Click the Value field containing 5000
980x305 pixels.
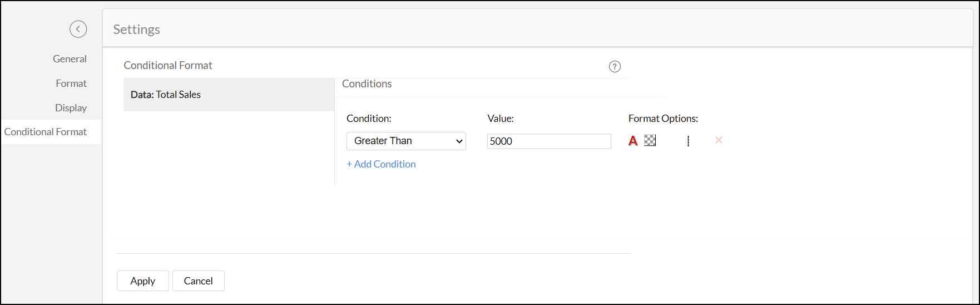tap(548, 141)
